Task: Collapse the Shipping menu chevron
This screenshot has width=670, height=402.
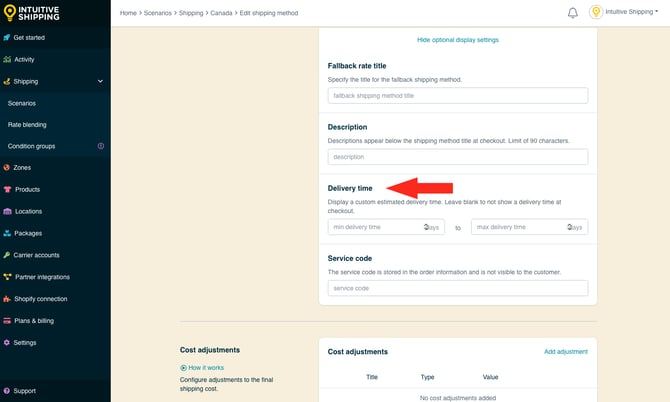Action: coord(100,81)
